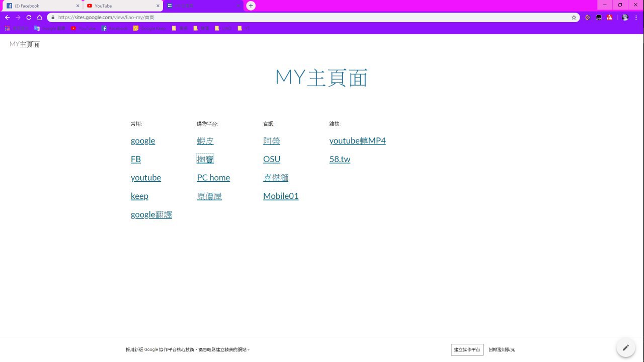
Task: Close the Facebook tab
Action: click(77, 6)
